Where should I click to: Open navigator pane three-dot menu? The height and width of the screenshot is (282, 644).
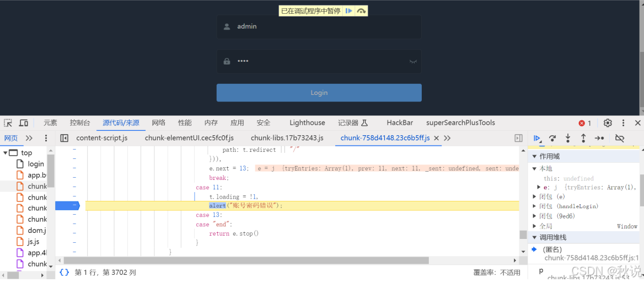pos(46,138)
